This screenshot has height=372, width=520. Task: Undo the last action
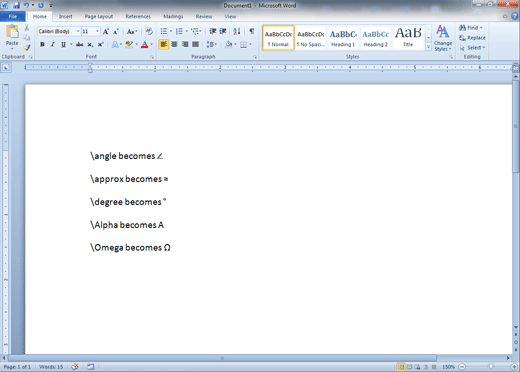tap(26, 5)
